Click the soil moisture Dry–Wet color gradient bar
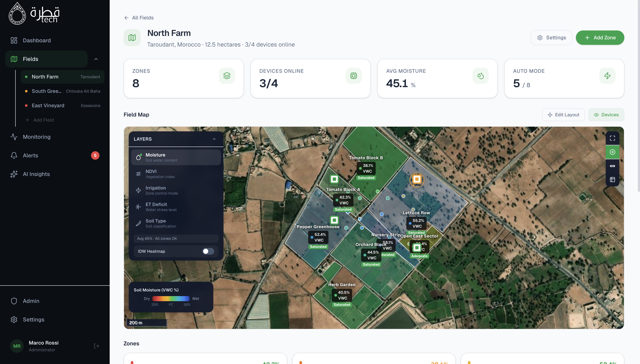This screenshot has width=640, height=364. click(x=171, y=298)
